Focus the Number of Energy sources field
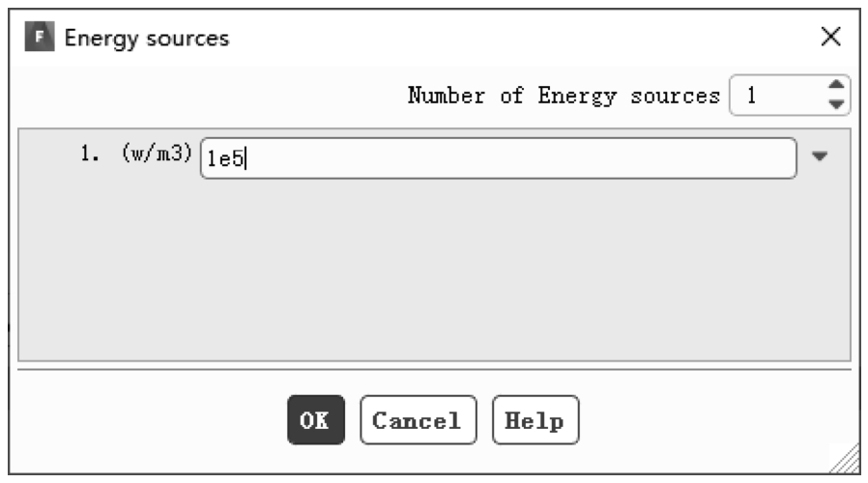This screenshot has height=483, width=868. tap(778, 96)
